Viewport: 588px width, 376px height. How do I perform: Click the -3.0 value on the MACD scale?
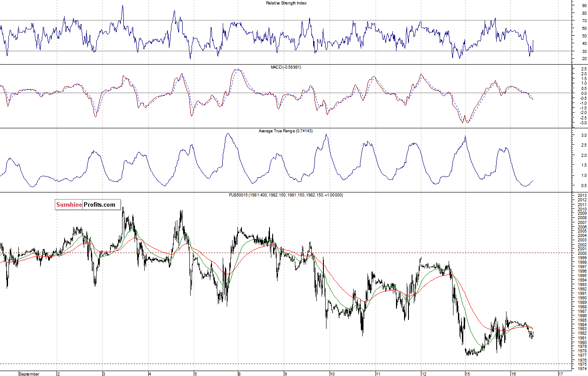pos(583,123)
